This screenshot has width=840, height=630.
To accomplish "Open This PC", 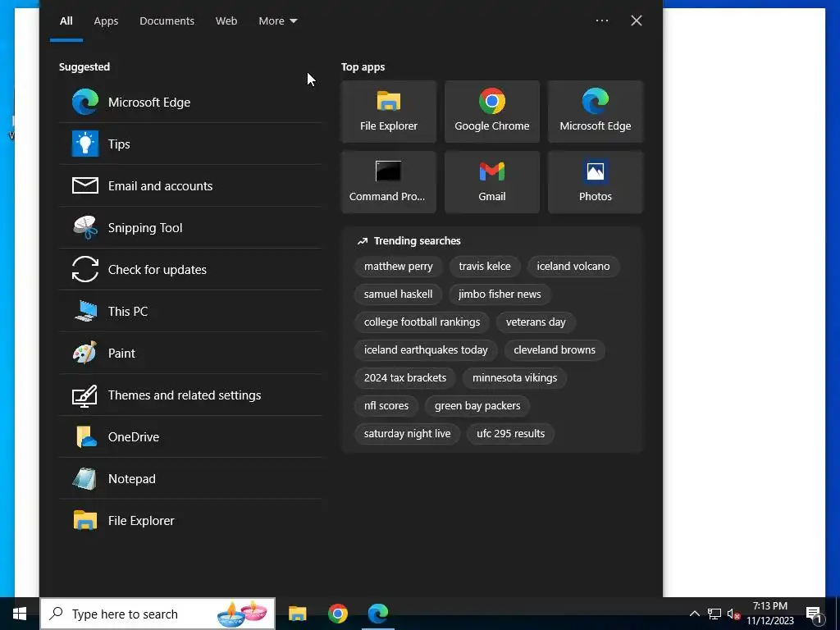I will [x=190, y=311].
